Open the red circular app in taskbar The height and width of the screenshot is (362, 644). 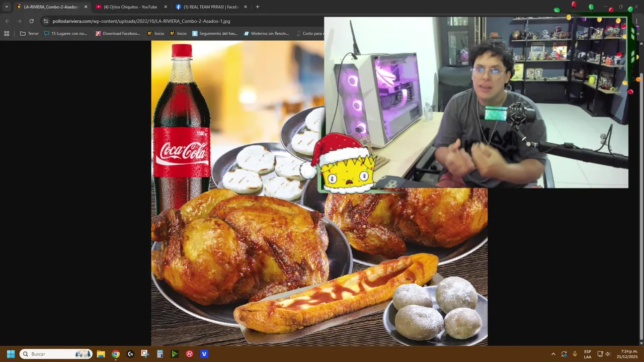(190, 354)
